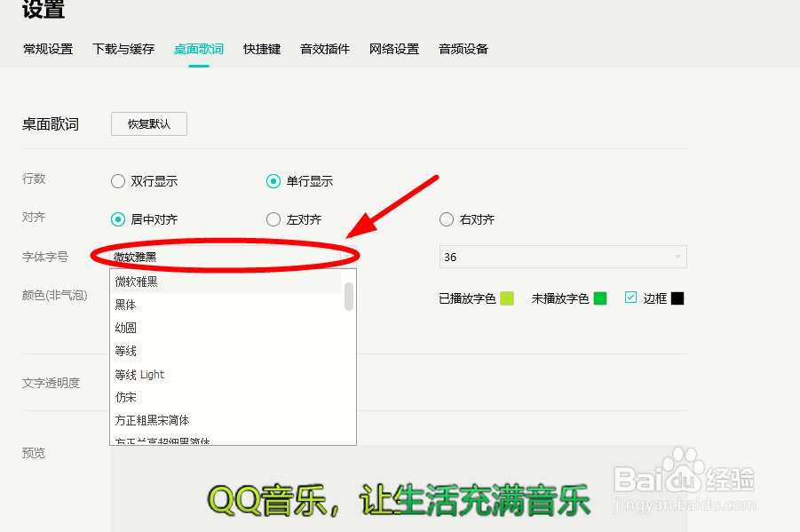Choose 右对齐 alignment

coord(467,219)
